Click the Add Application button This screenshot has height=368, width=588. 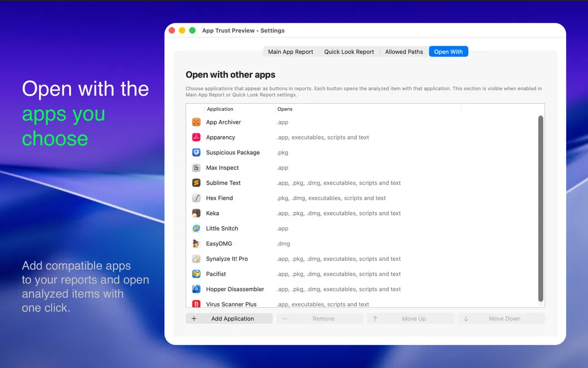(x=229, y=318)
